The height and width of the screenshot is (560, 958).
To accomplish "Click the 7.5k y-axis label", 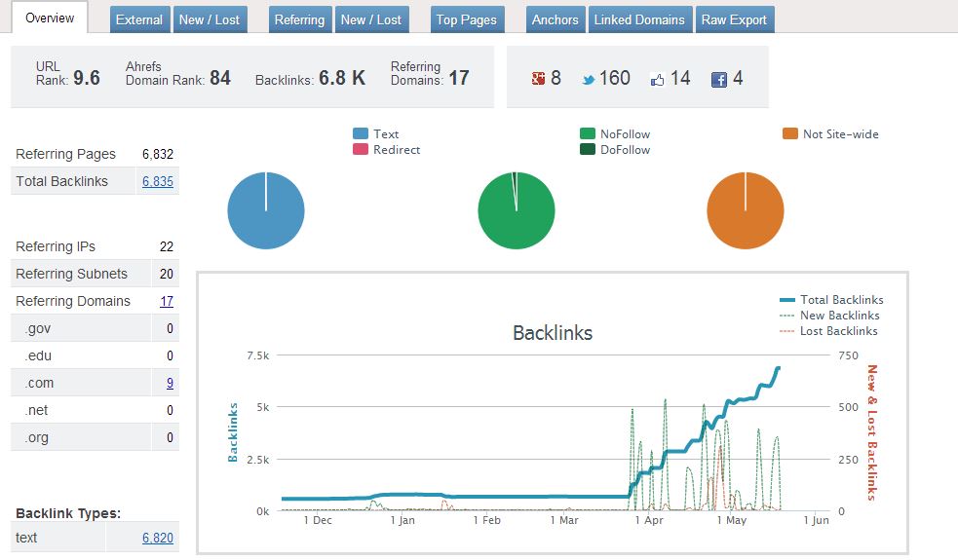I will [x=258, y=355].
